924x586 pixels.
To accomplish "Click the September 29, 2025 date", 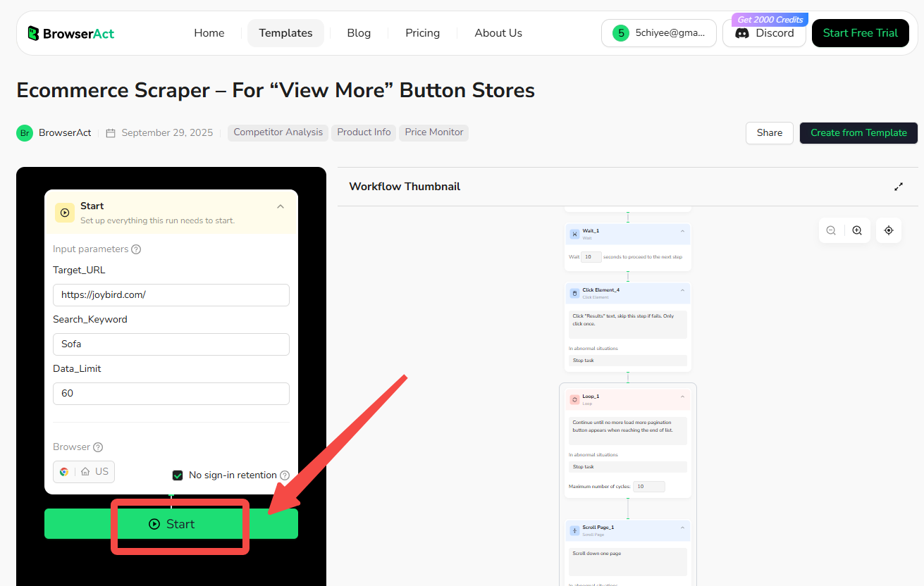I will click(167, 132).
